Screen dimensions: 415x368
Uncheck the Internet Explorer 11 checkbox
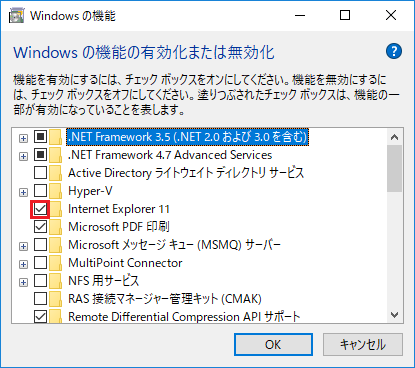coord(40,209)
